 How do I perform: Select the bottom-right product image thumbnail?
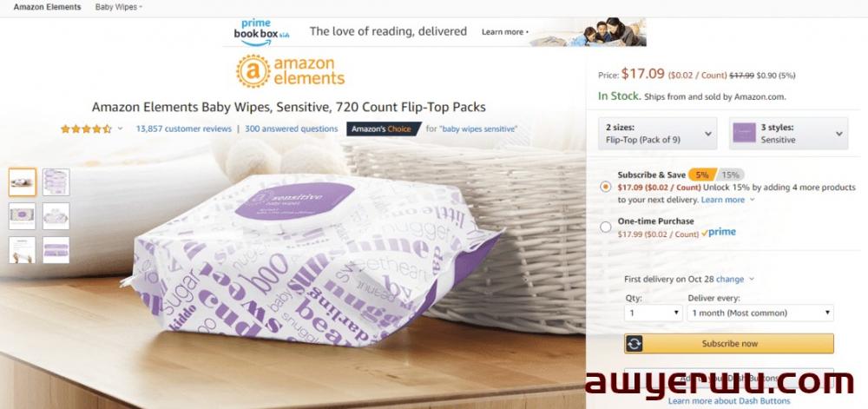click(x=56, y=250)
